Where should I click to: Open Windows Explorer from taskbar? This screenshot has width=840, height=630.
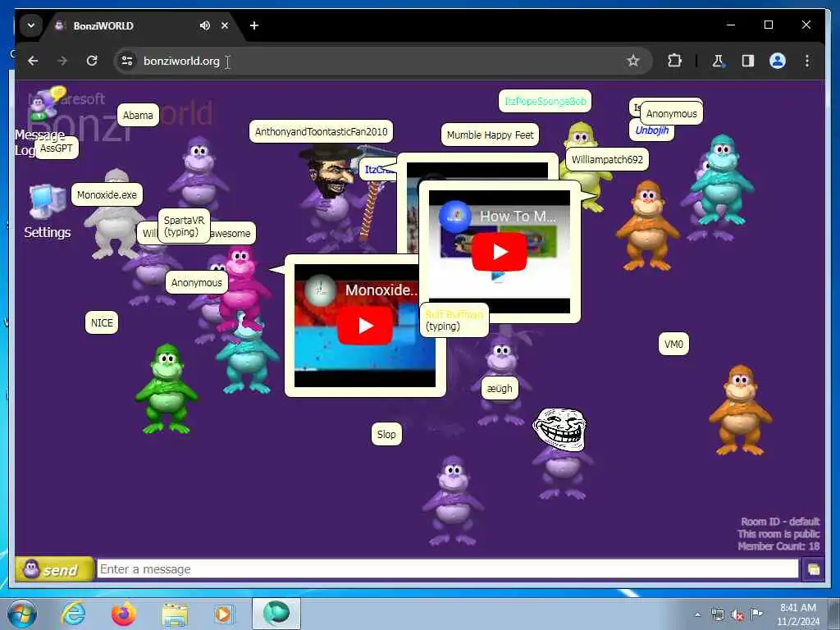(x=175, y=614)
